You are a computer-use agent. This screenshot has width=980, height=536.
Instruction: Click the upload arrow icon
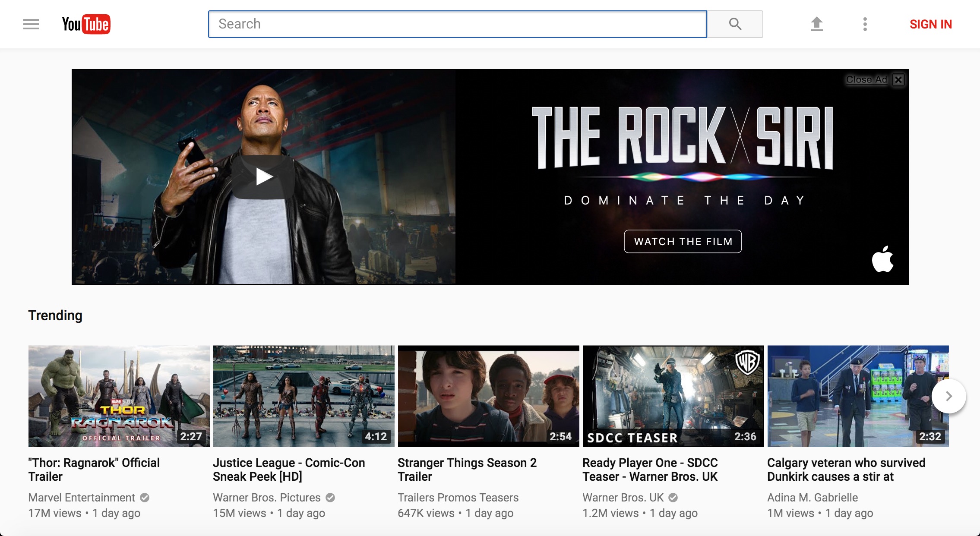tap(816, 24)
